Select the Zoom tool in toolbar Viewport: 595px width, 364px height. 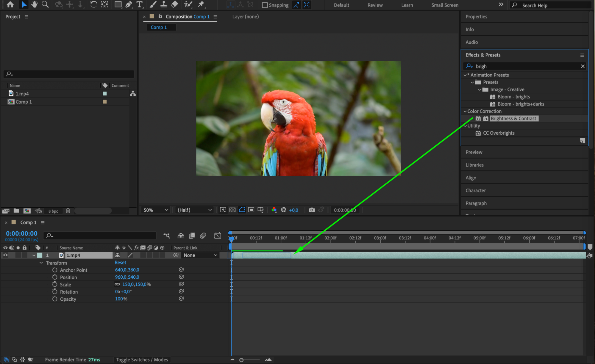pos(45,4)
